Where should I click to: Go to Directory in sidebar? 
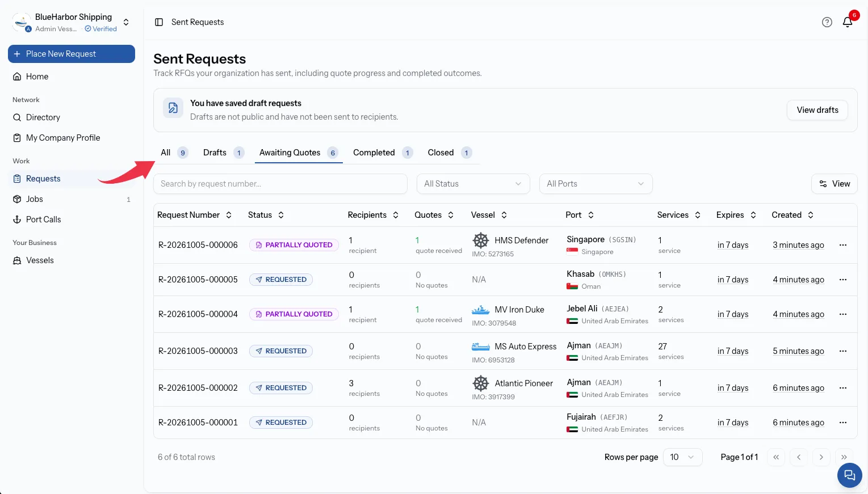pos(72,117)
